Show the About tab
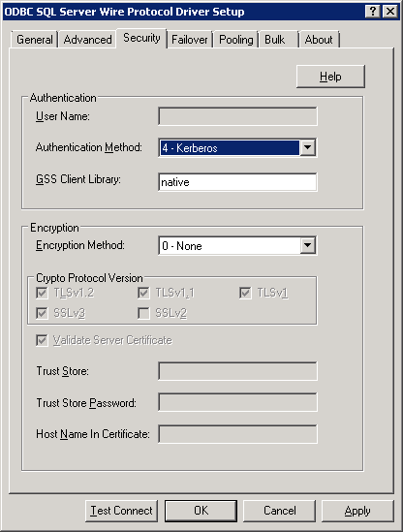 point(319,40)
